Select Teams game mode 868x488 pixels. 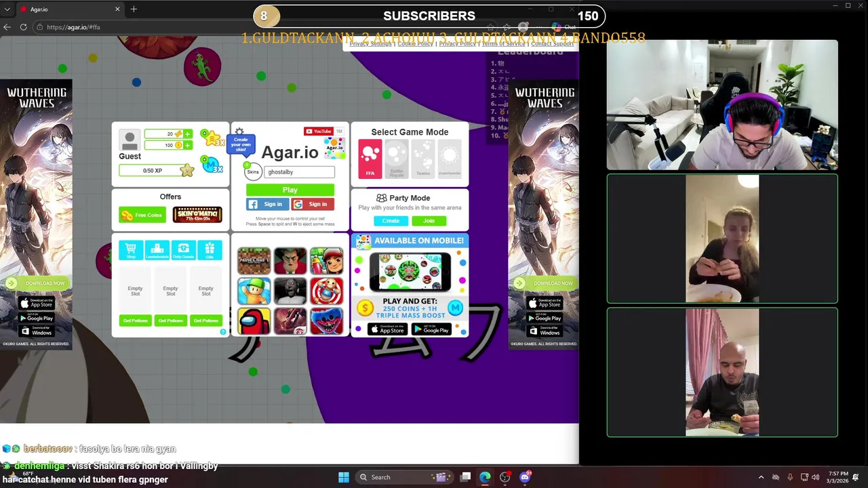[423, 159]
